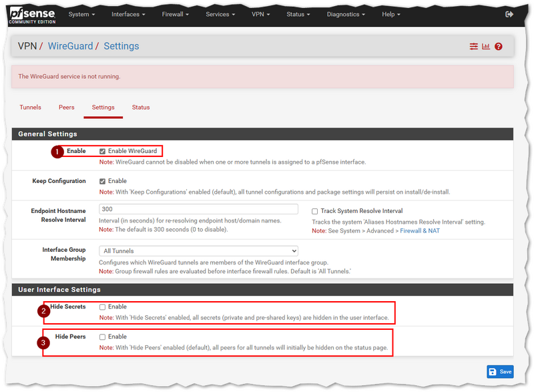
Task: Switch to the Peers tab
Action: (66, 108)
